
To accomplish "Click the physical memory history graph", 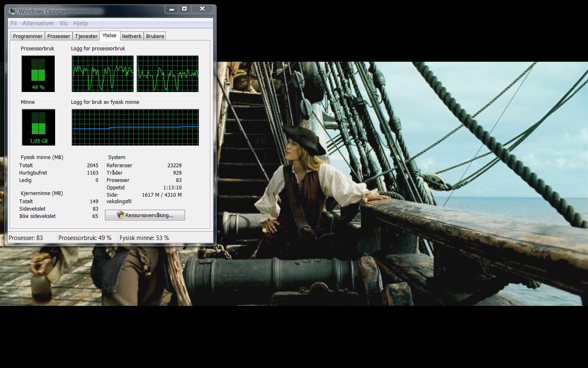I will coord(135,127).
